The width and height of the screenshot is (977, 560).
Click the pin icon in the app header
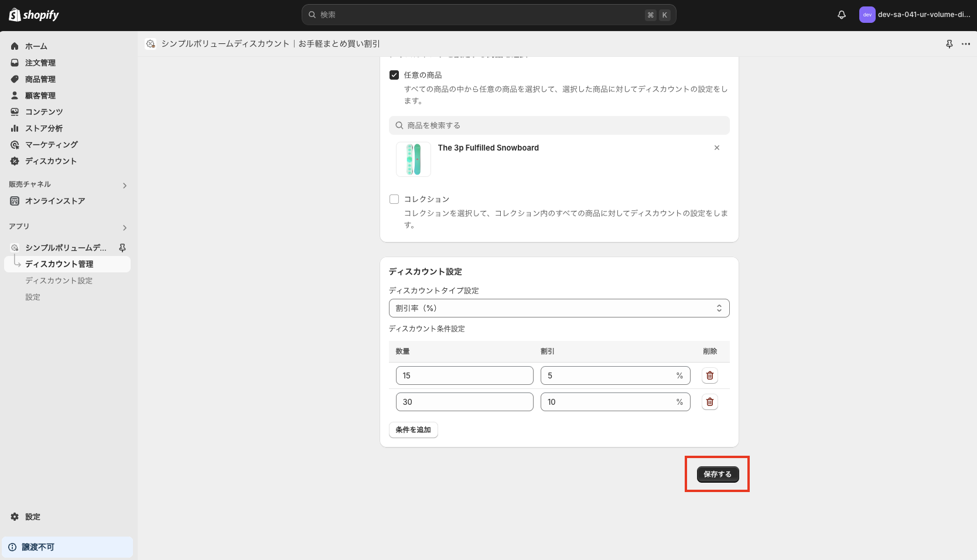click(949, 44)
